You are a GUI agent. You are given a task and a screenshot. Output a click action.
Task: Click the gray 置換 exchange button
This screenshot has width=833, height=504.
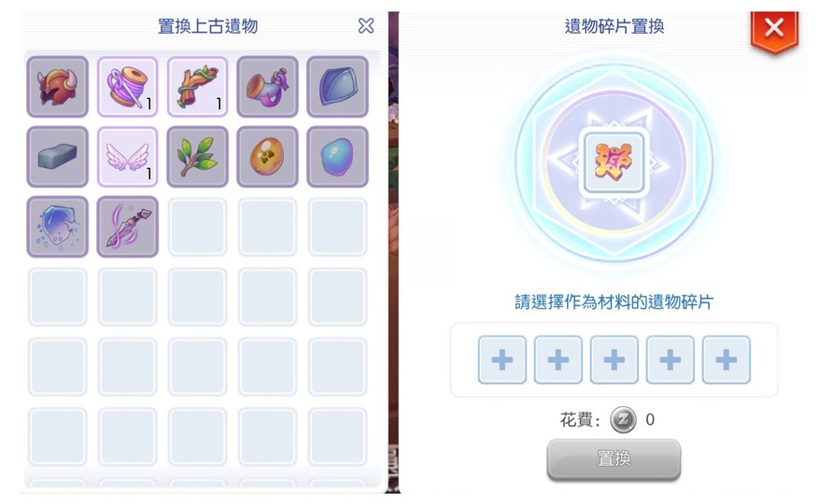[x=614, y=459]
